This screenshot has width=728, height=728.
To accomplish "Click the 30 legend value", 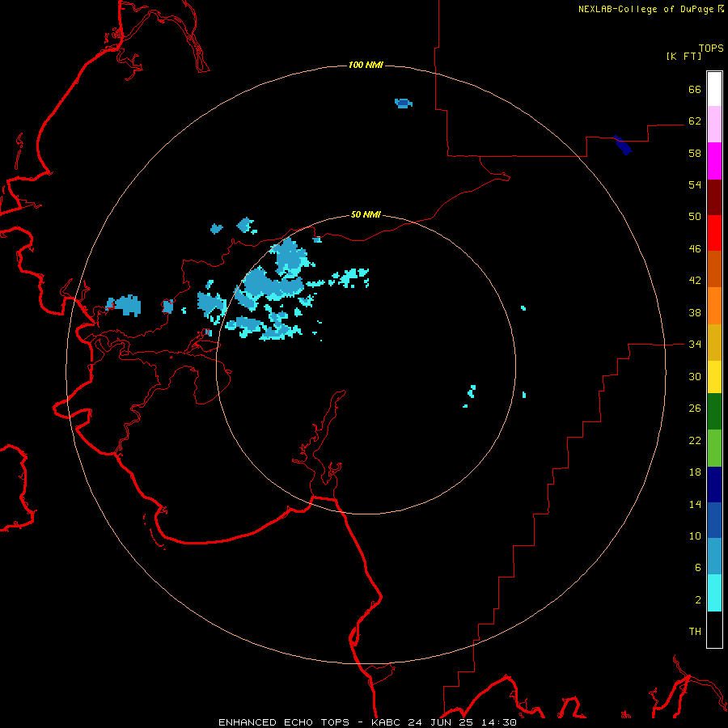I will tap(695, 376).
